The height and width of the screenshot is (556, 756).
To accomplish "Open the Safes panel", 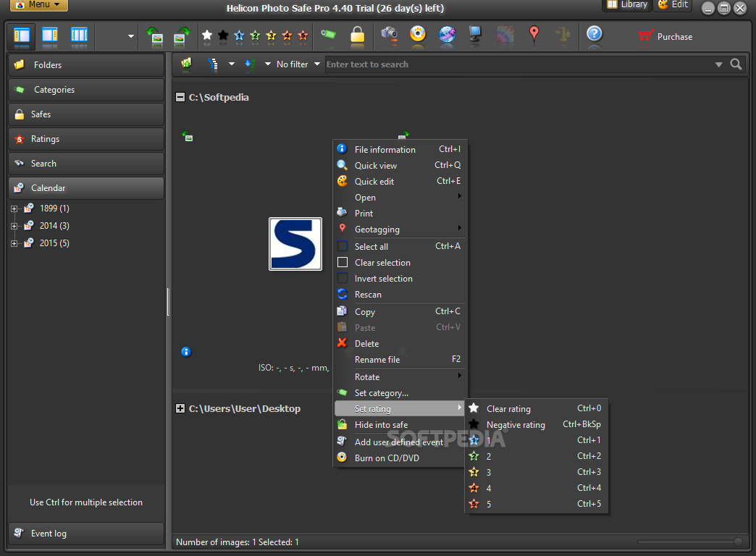I will point(86,114).
